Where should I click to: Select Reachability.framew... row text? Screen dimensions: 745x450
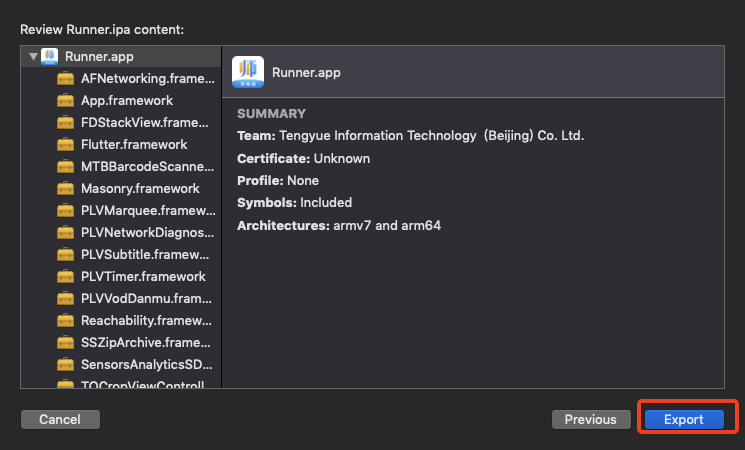pos(146,321)
